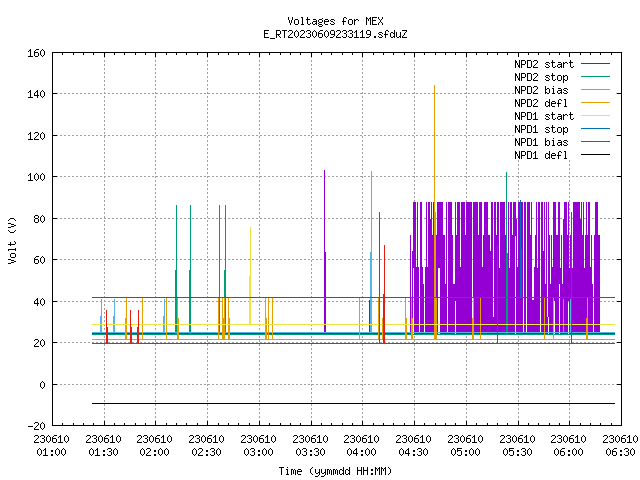The image size is (640, 480).
Task: Select the 'NPD2 start' legend label
Action: [x=544, y=64]
